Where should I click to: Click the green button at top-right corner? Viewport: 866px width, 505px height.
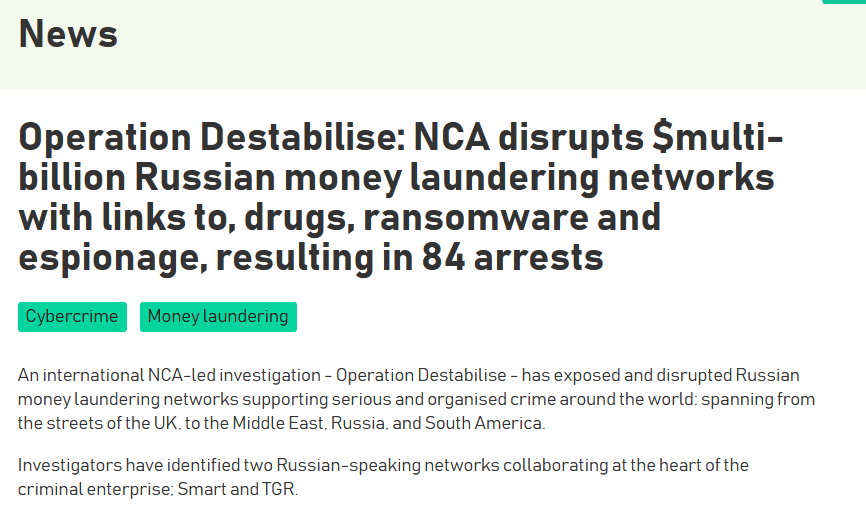click(844, 2)
